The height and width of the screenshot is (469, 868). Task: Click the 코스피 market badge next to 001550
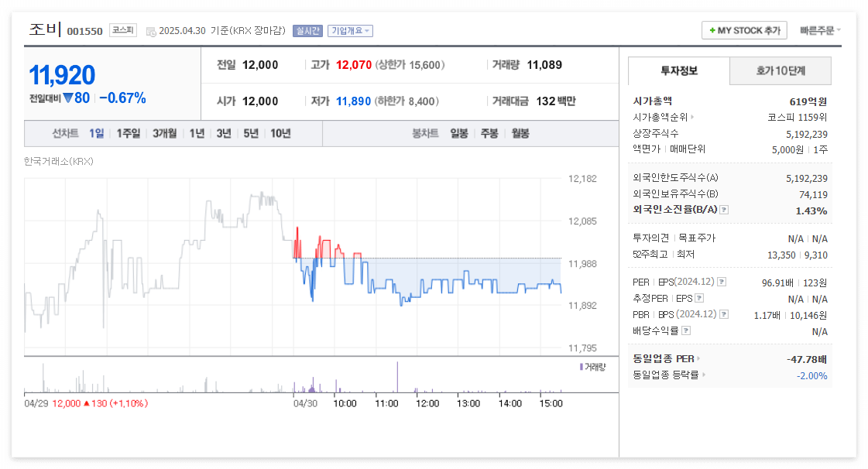coord(123,29)
